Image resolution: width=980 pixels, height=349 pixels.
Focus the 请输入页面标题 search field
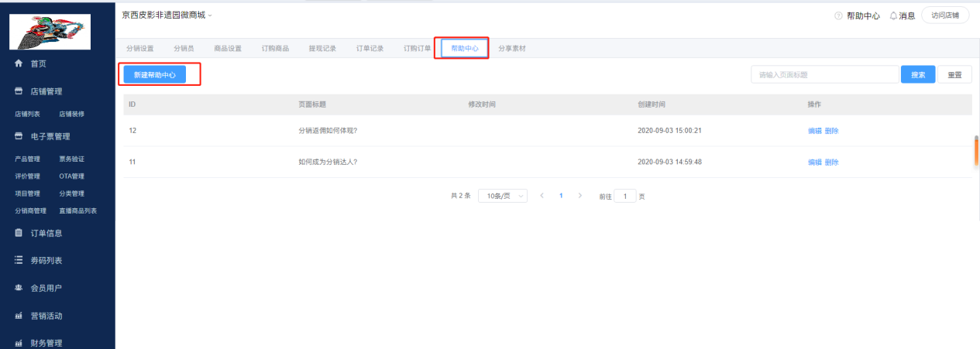tap(824, 75)
